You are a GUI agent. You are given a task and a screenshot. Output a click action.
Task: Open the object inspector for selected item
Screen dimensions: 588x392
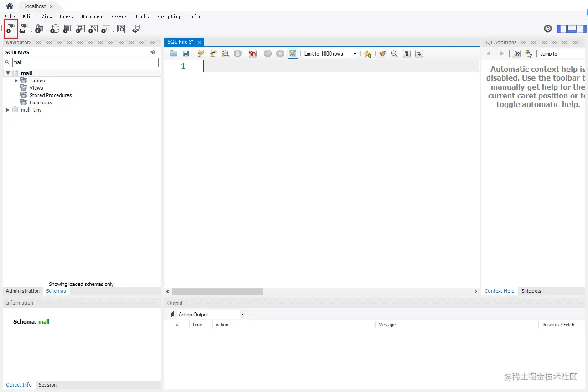point(39,29)
